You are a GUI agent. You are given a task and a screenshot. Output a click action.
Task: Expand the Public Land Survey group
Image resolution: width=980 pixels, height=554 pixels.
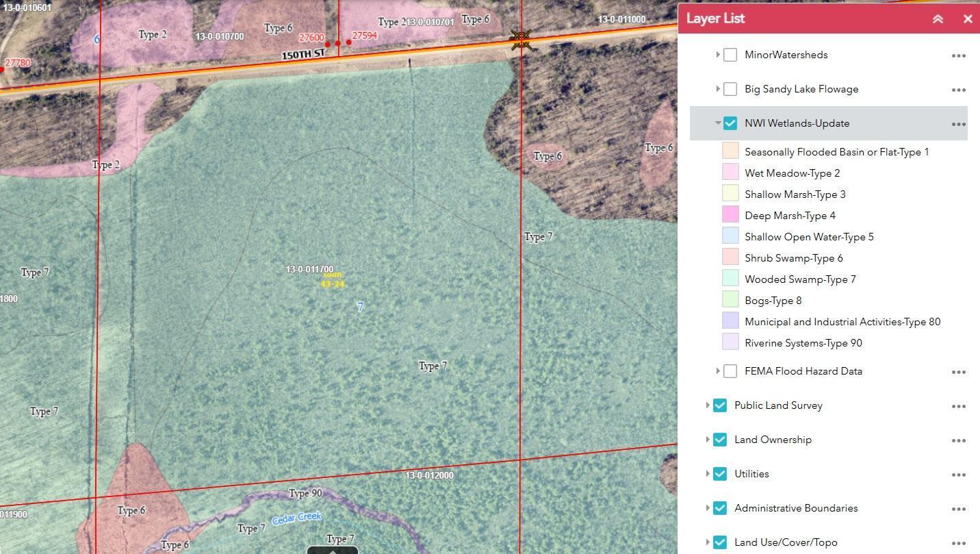[708, 405]
